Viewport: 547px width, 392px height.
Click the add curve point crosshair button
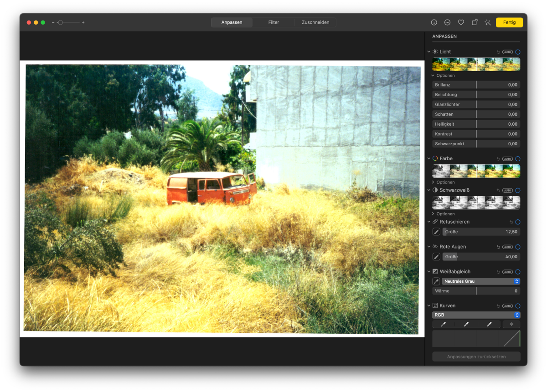tap(511, 324)
